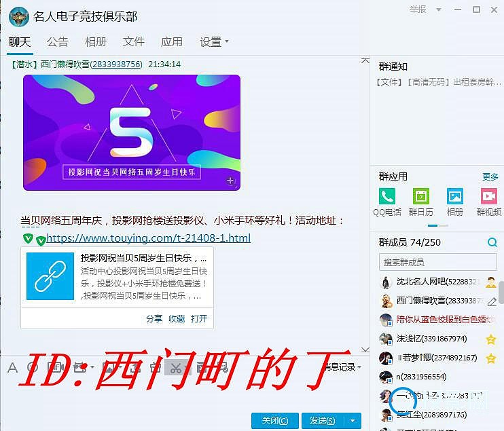Click the 群通知 heading
The width and height of the screenshot is (504, 431).
(393, 67)
